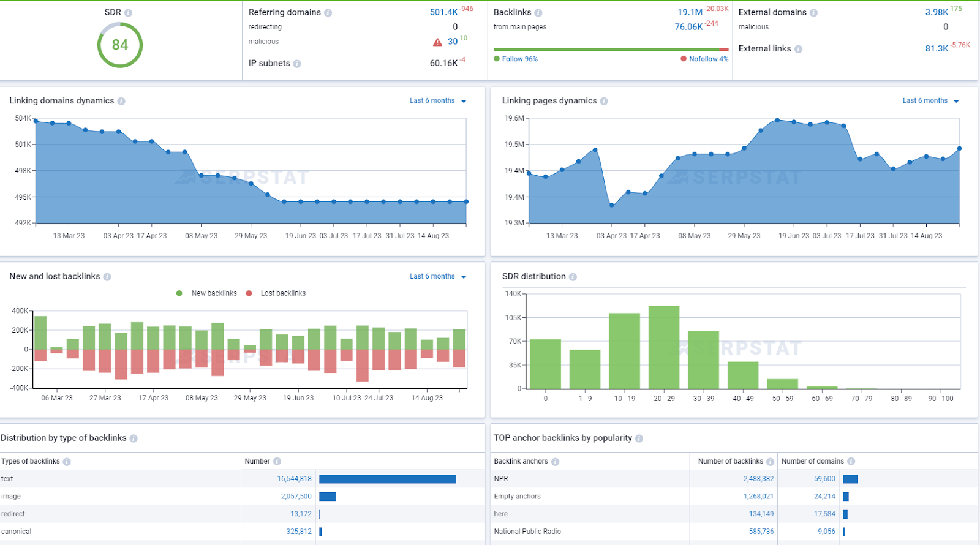Click the help icon beside Referring domains
Image resolution: width=980 pixels, height=545 pixels.
328,13
